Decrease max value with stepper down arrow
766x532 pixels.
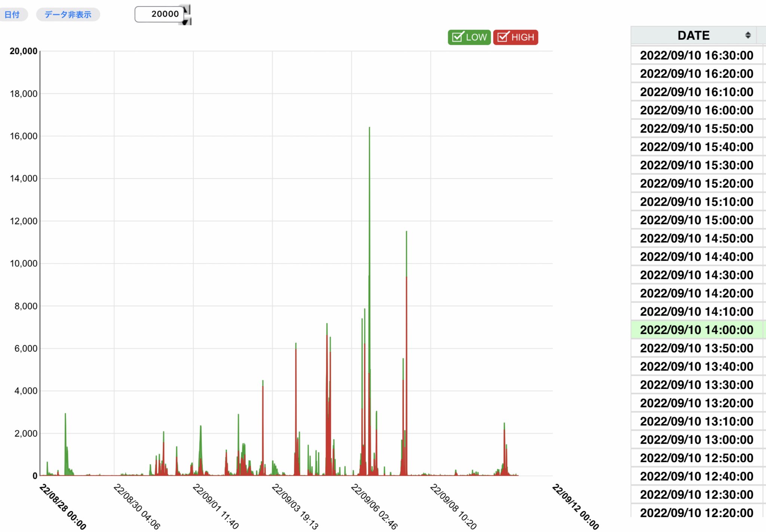click(187, 21)
